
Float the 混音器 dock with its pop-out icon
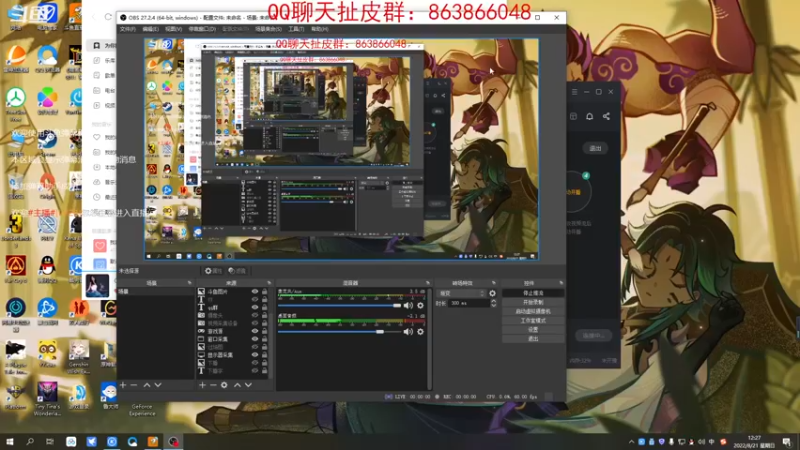point(428,283)
